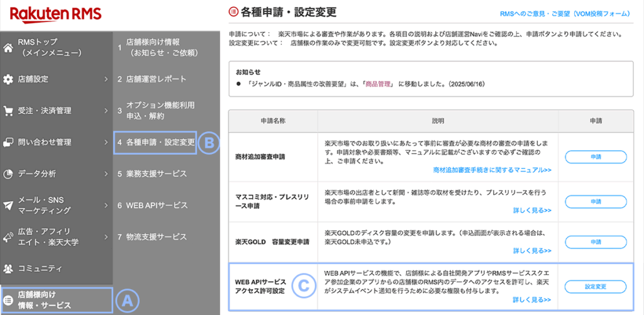Open 商材追加審査手続きに関するマニュアル link

point(492,170)
